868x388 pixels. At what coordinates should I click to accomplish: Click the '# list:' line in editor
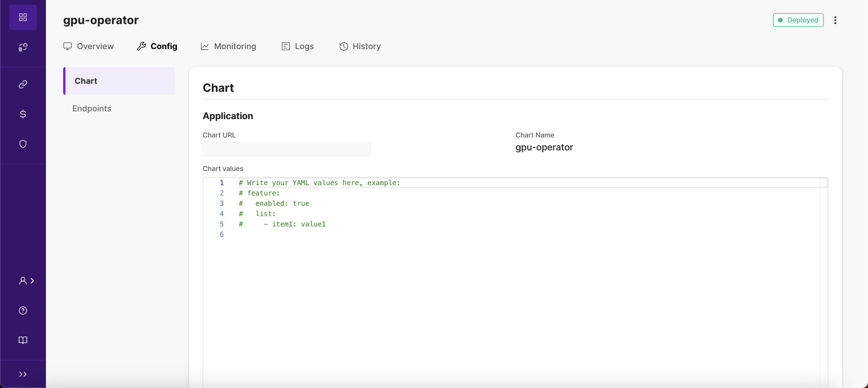coord(257,214)
